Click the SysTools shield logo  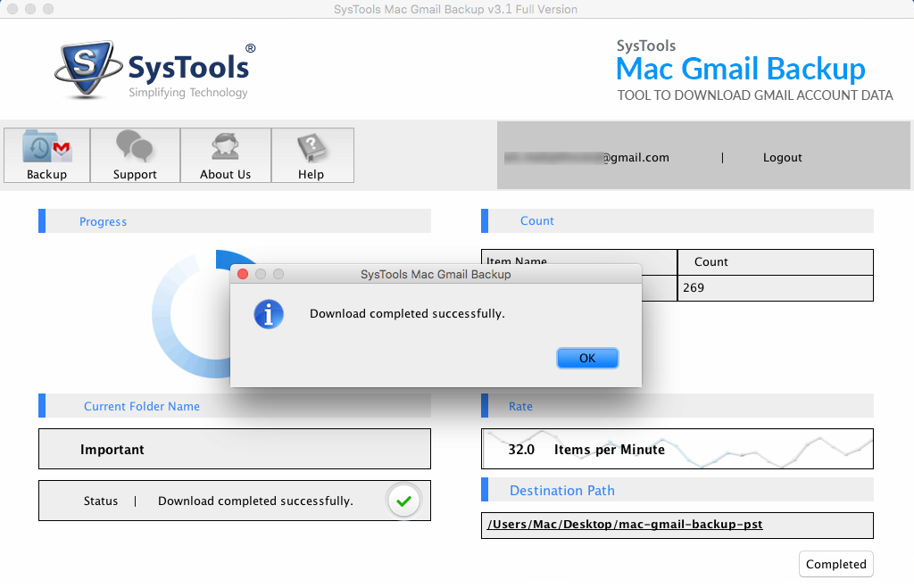click(x=87, y=69)
